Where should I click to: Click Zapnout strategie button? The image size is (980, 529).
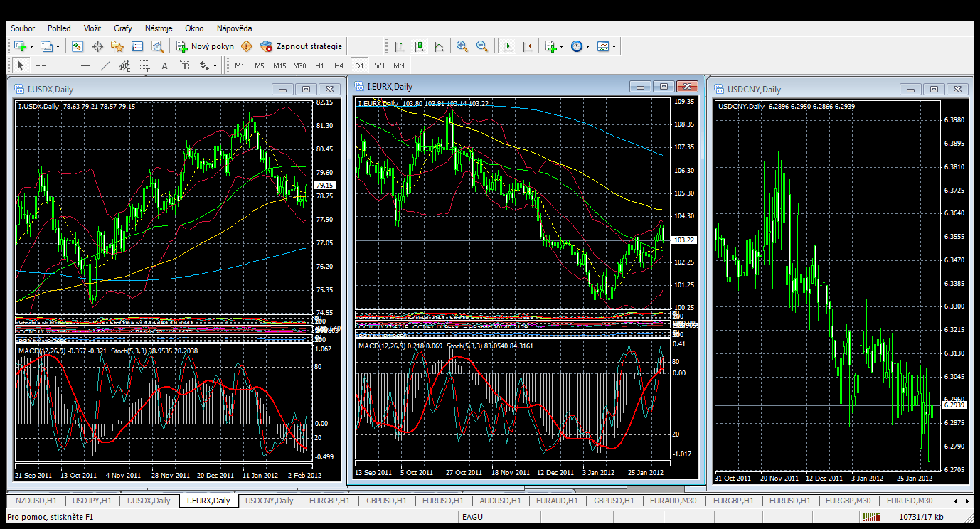point(302,46)
